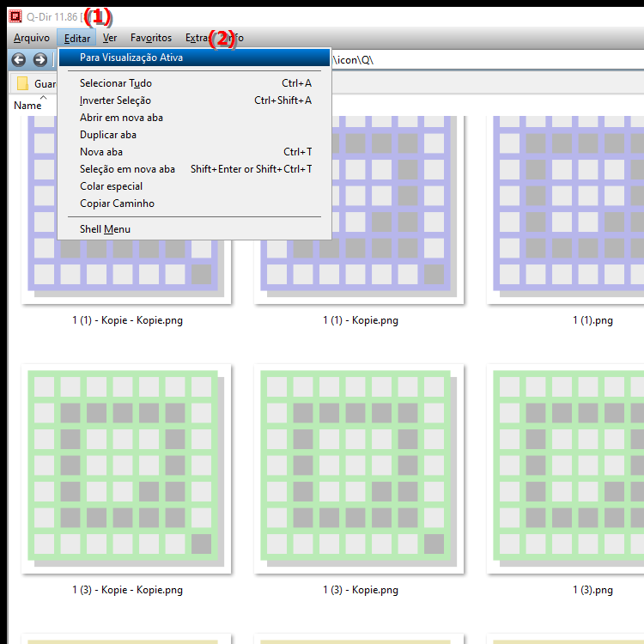Choose Duplicar aba
Viewport: 644px width, 644px height.
click(108, 135)
